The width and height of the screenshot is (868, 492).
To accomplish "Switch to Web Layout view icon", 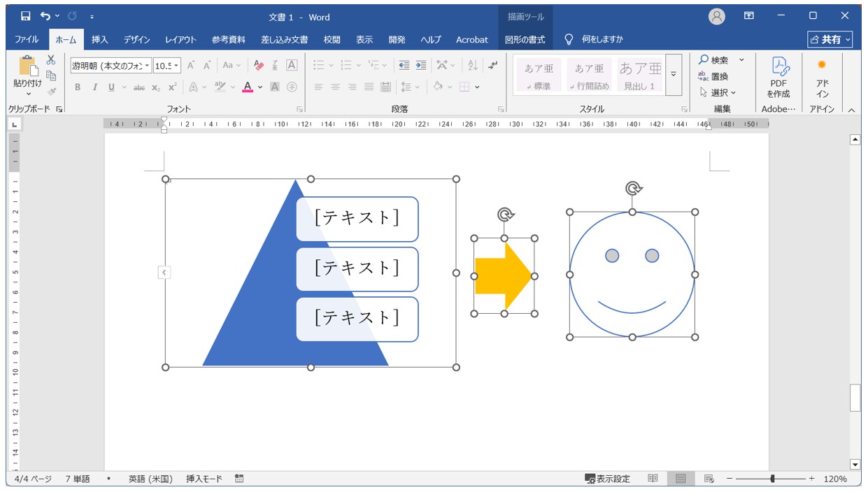I will (709, 479).
